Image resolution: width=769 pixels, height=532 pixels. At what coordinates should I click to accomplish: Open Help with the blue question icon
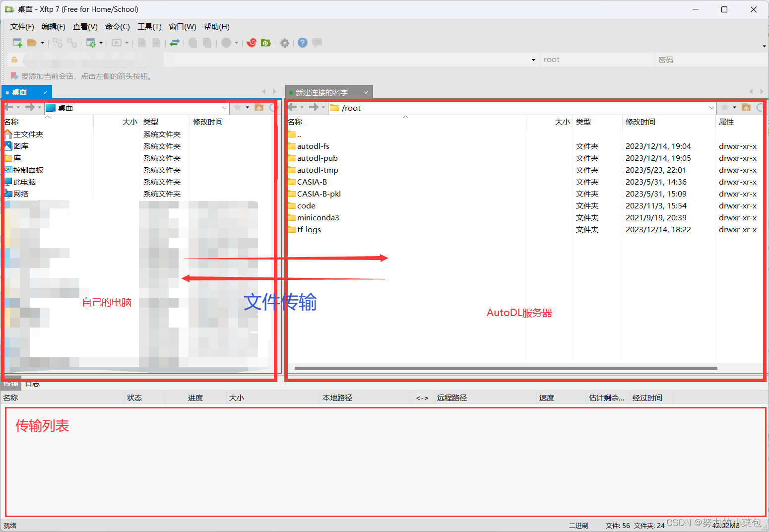pyautogui.click(x=303, y=43)
